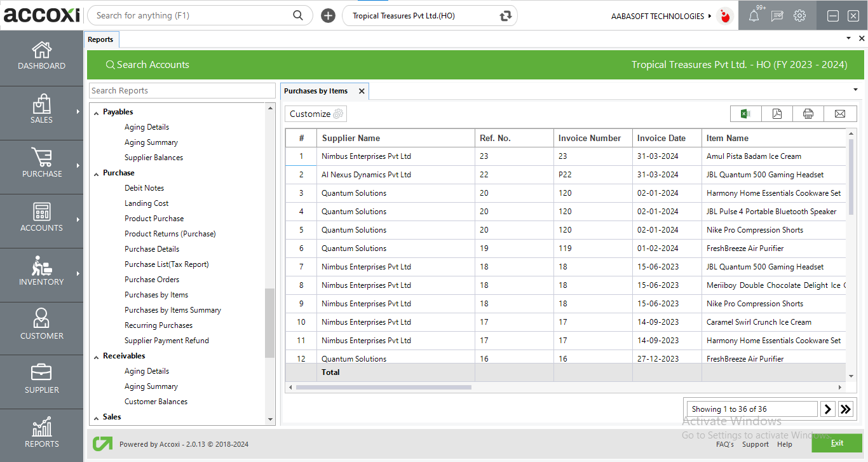
Task: Switch to the Purchases by Items tab
Action: (x=316, y=91)
